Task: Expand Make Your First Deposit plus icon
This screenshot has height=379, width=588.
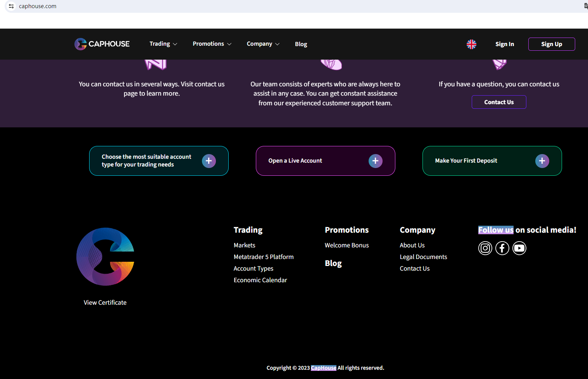Action: pos(542,161)
